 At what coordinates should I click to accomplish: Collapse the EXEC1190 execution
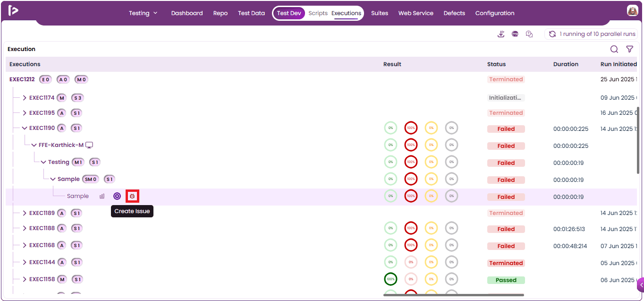[25, 128]
